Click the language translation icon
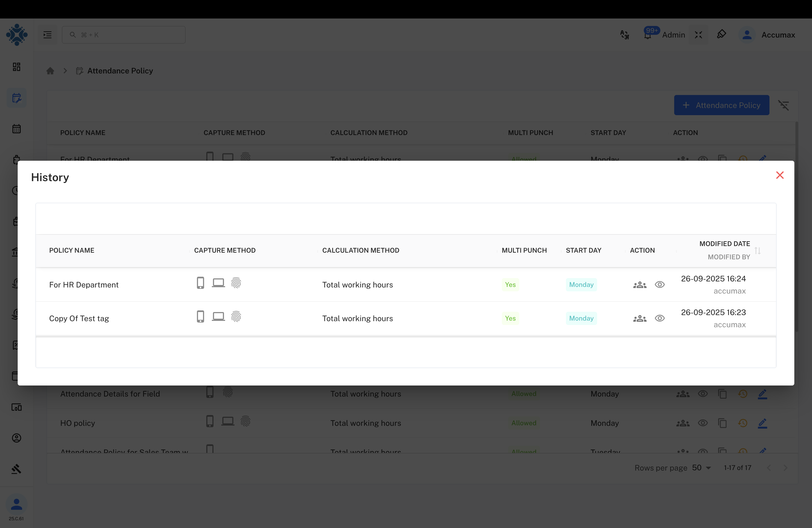Screen dimensions: 812x528 (x=624, y=35)
